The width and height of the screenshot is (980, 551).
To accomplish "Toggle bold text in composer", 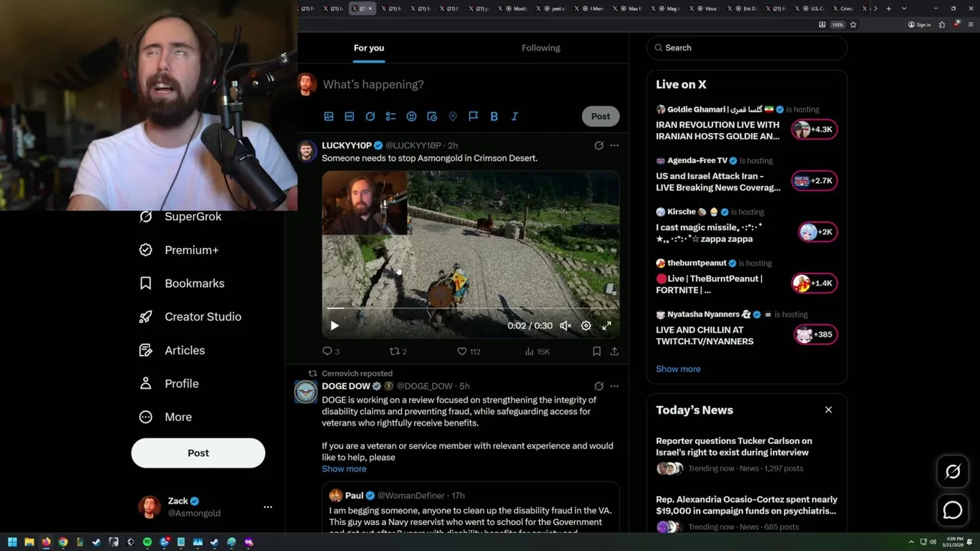I will click(494, 116).
